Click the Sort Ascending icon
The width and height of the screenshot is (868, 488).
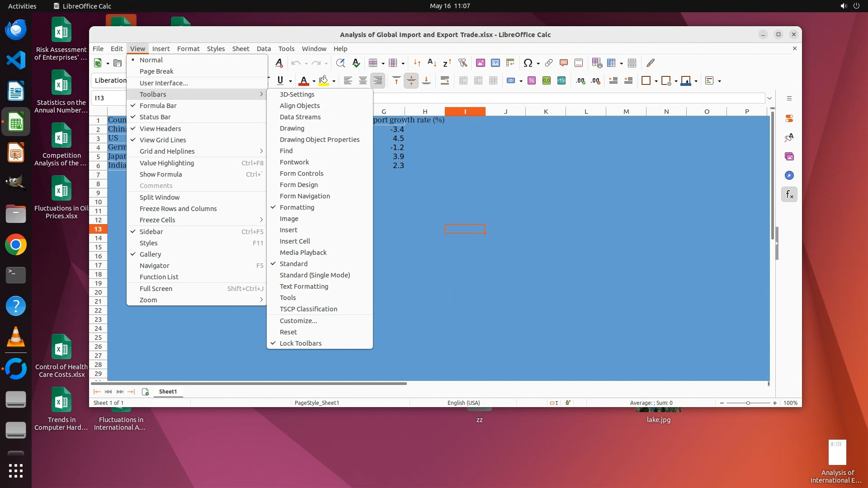point(432,63)
